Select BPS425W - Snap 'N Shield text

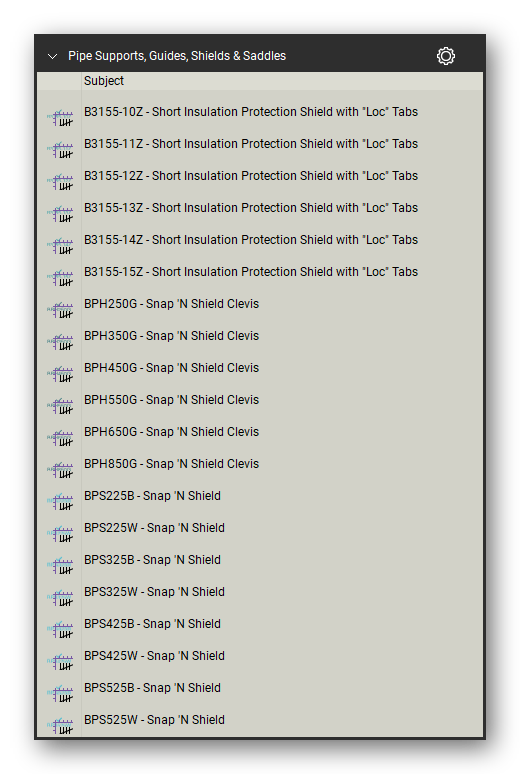pos(154,657)
